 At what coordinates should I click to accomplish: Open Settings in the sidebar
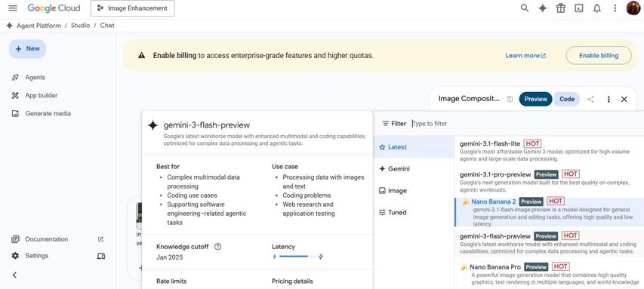click(36, 256)
